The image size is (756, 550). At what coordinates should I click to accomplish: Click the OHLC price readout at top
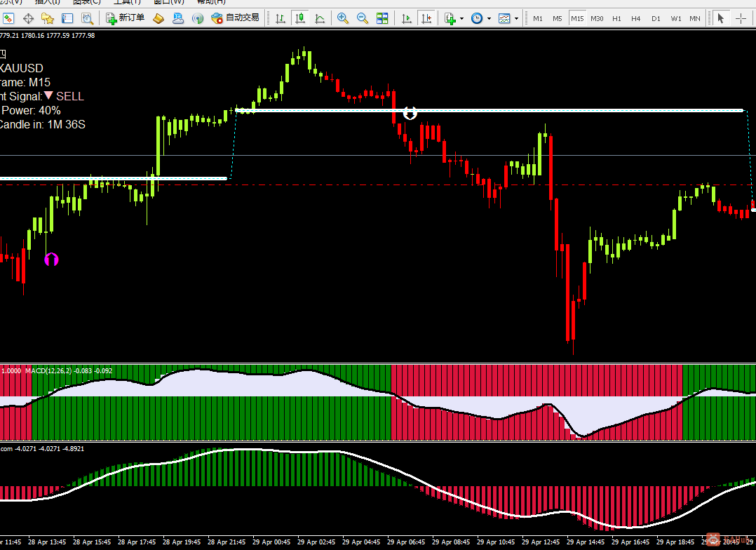[47, 35]
